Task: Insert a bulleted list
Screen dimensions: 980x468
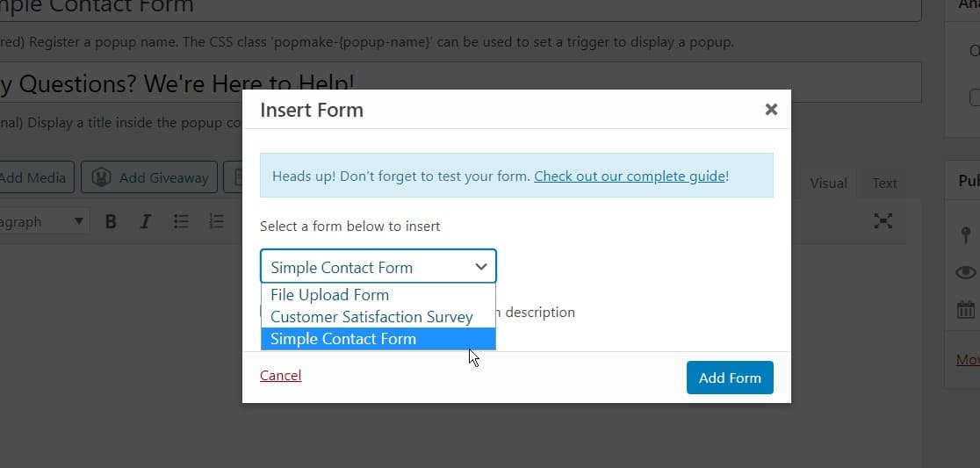Action: [181, 221]
